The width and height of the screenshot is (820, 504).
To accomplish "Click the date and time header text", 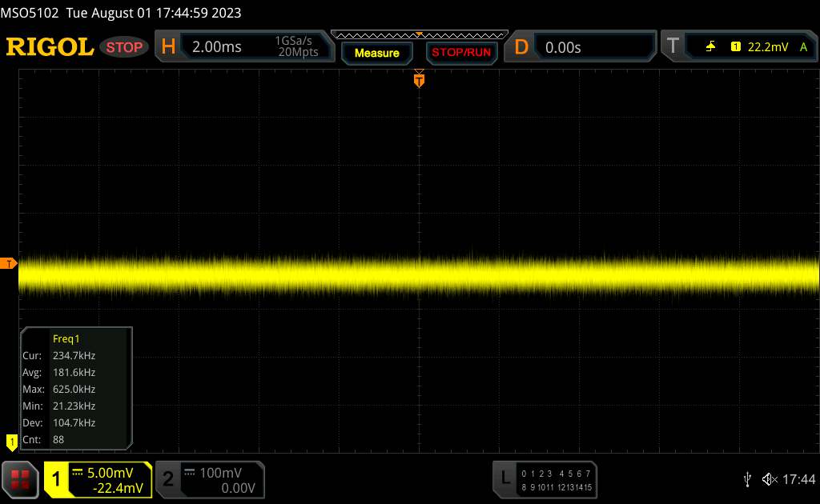I will tap(154, 13).
